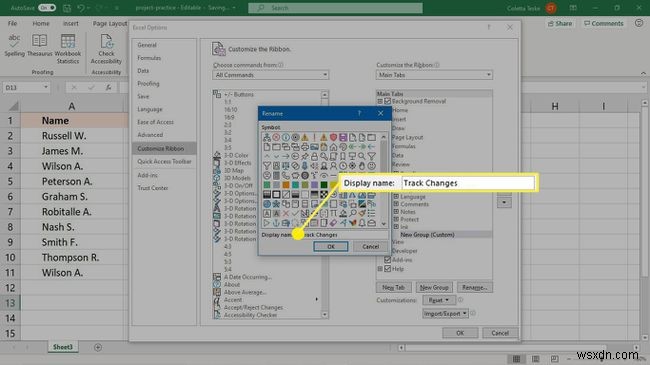Open the Trust Center category
Image resolution: width=650 pixels, height=365 pixels.
tap(153, 188)
